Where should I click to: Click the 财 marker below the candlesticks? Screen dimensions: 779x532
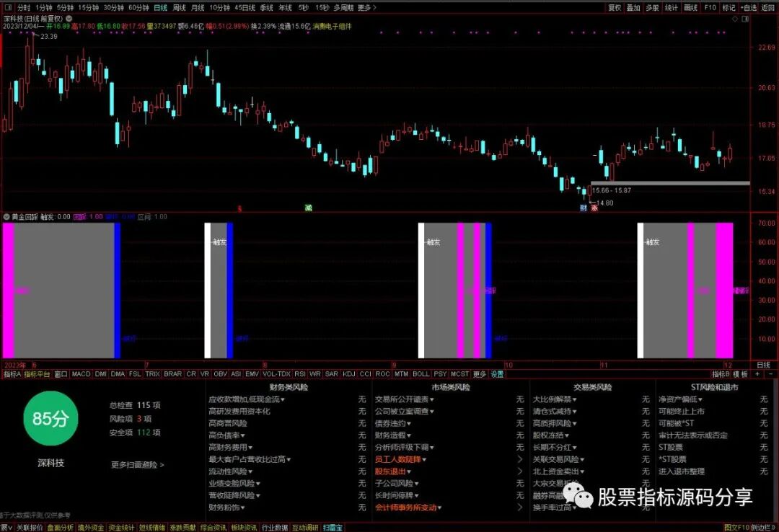584,208
